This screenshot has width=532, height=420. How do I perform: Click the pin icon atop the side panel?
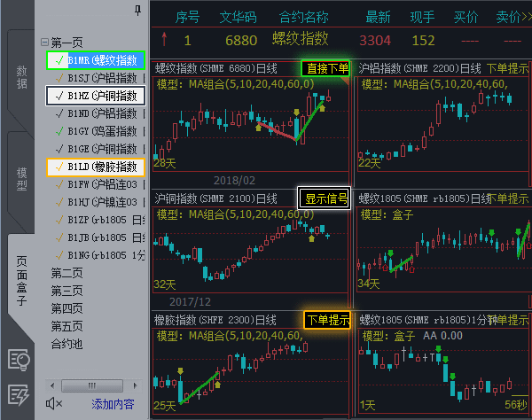click(137, 10)
